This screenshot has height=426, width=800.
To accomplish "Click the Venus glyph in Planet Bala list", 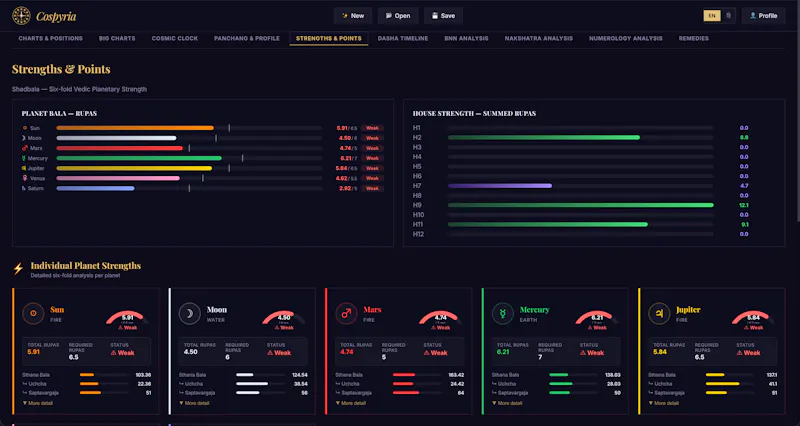I will pyautogui.click(x=24, y=178).
